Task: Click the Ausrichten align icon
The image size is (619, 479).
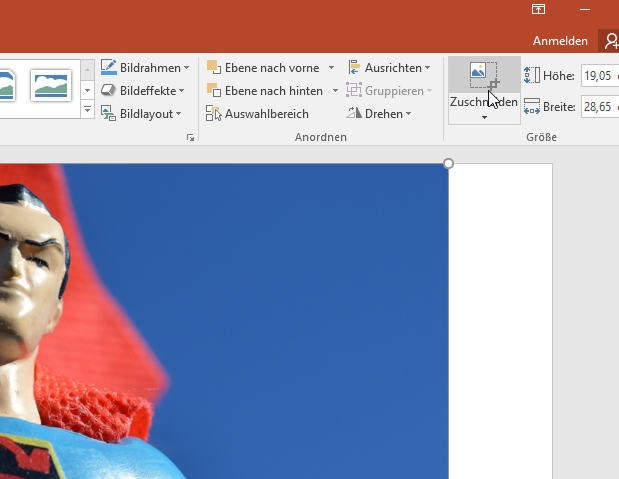Action: (354, 67)
